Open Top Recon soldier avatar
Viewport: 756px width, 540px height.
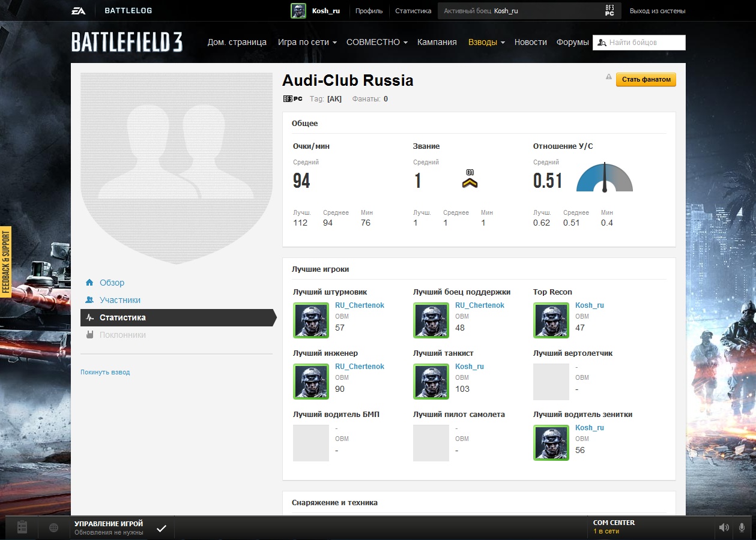(551, 320)
